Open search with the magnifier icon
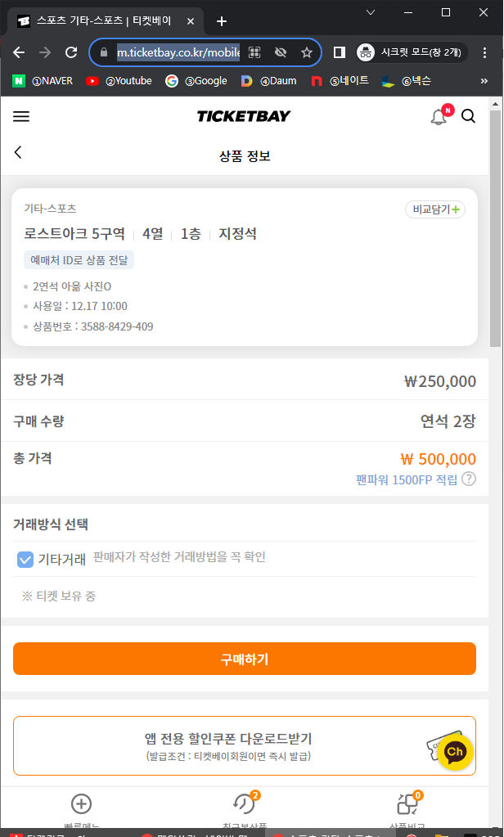 click(x=468, y=116)
